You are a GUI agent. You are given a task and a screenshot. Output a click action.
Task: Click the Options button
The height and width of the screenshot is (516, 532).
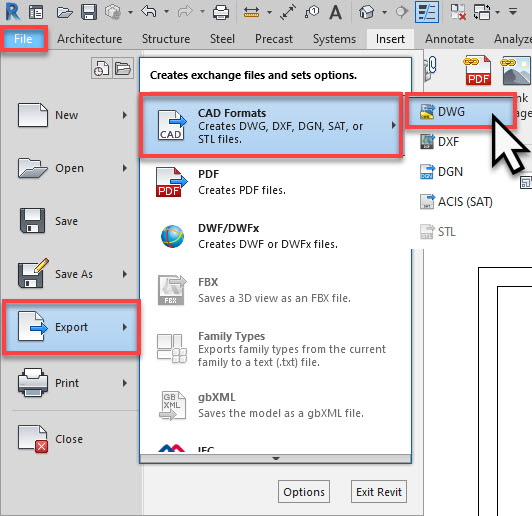[x=304, y=492]
